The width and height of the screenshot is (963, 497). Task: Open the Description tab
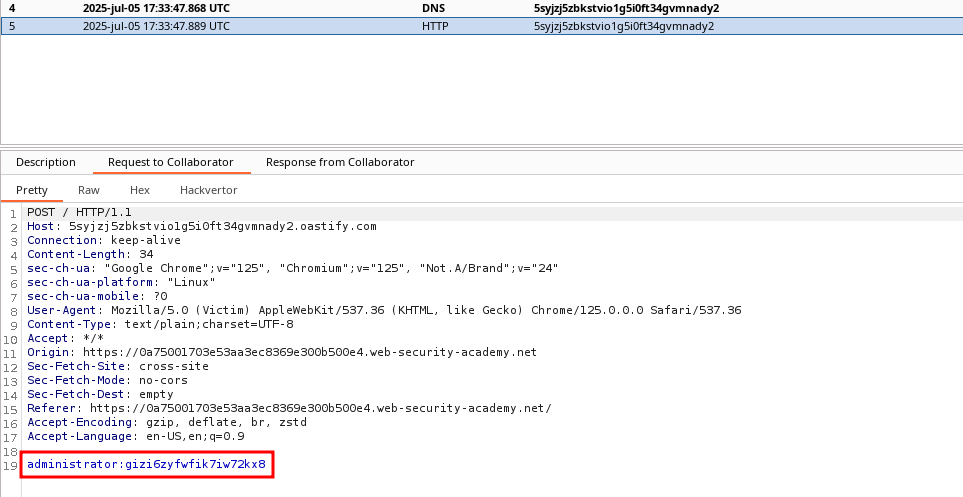pos(45,162)
